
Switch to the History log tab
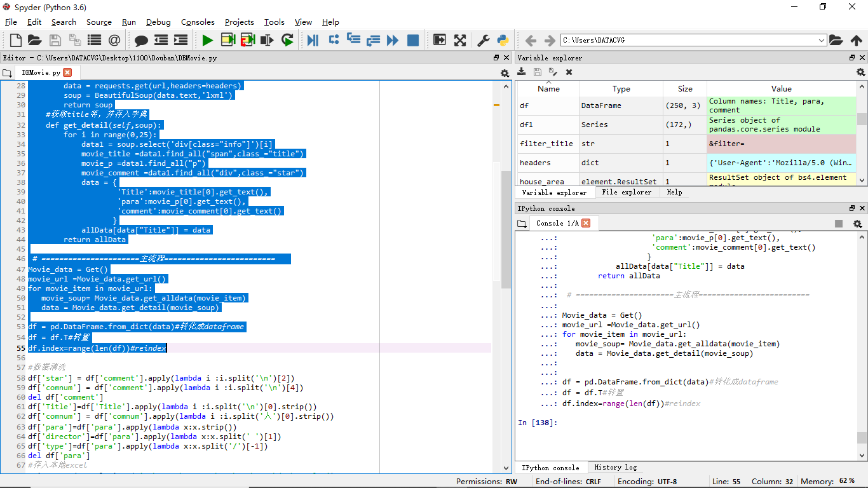pyautogui.click(x=616, y=467)
